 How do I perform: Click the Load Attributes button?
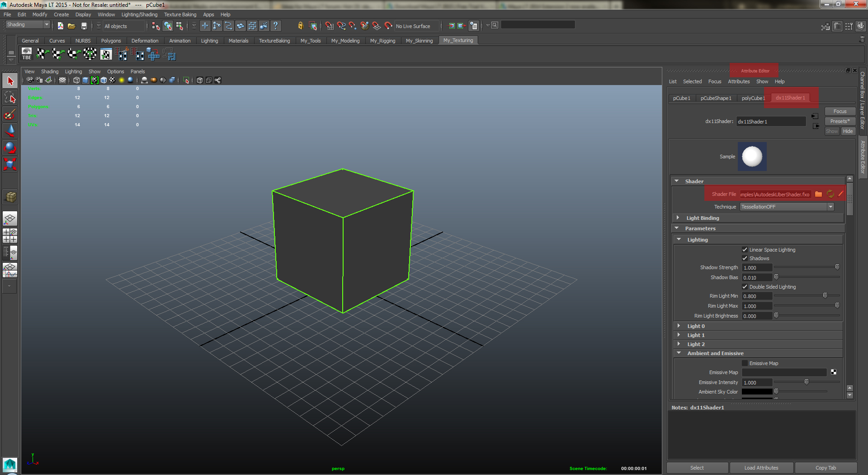coord(761,467)
